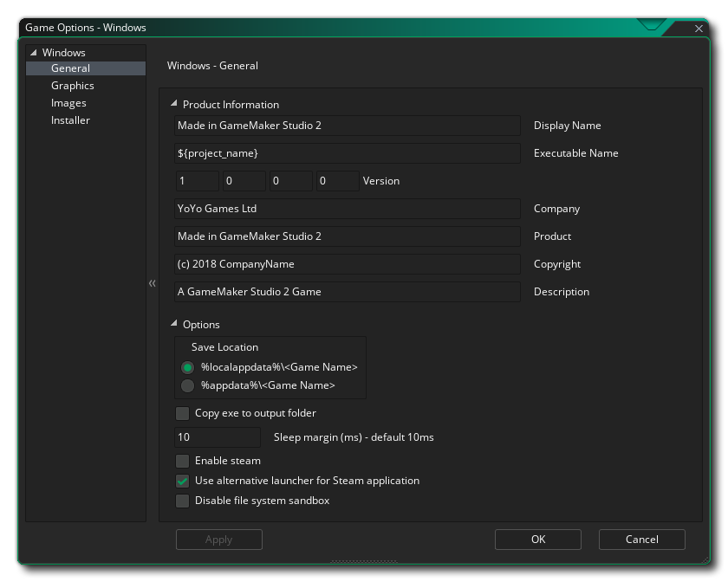Screen dimensions: 728x582
Task: Select the General page in the sidebar
Action: 72,68
